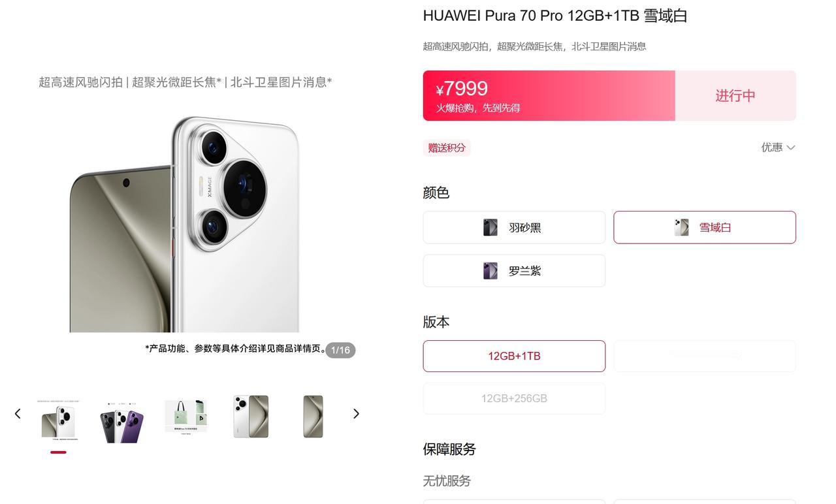Select the faded unavailable version option
836x504 pixels.
point(705,356)
